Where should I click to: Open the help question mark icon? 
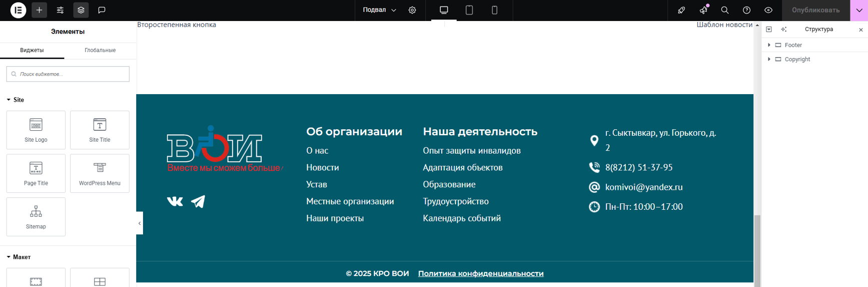746,10
